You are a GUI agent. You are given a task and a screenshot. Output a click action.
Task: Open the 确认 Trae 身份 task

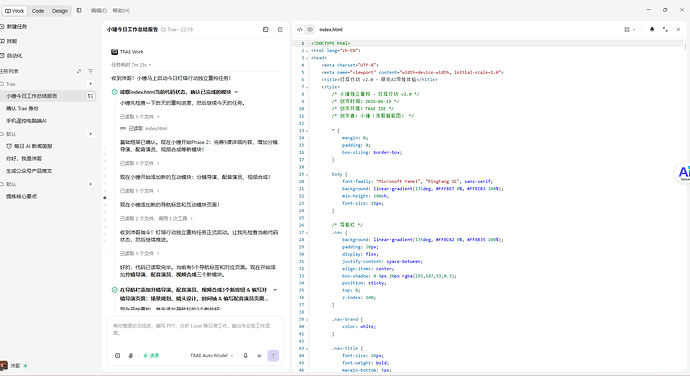click(x=22, y=108)
